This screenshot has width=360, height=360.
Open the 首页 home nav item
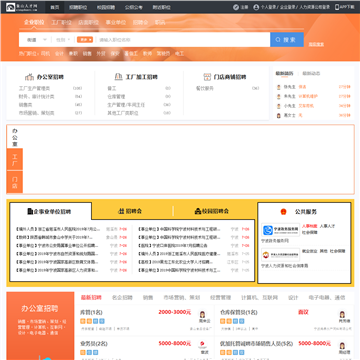(55, 7)
